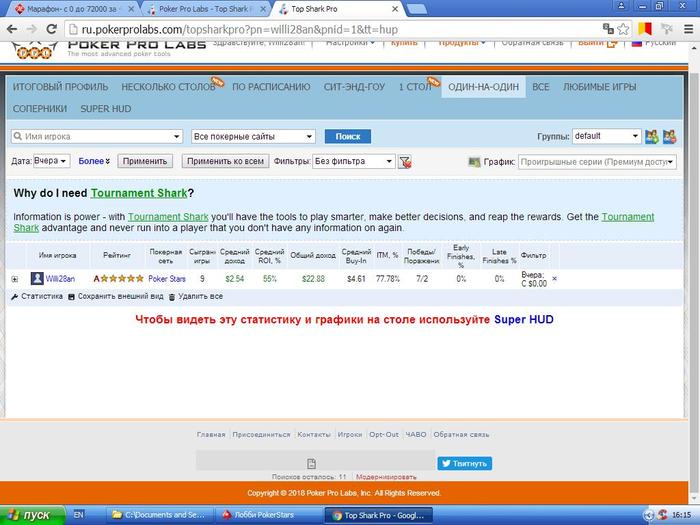Viewport: 700px width, 525px height.
Task: Click the Статистика wrench icon
Action: (x=14, y=297)
